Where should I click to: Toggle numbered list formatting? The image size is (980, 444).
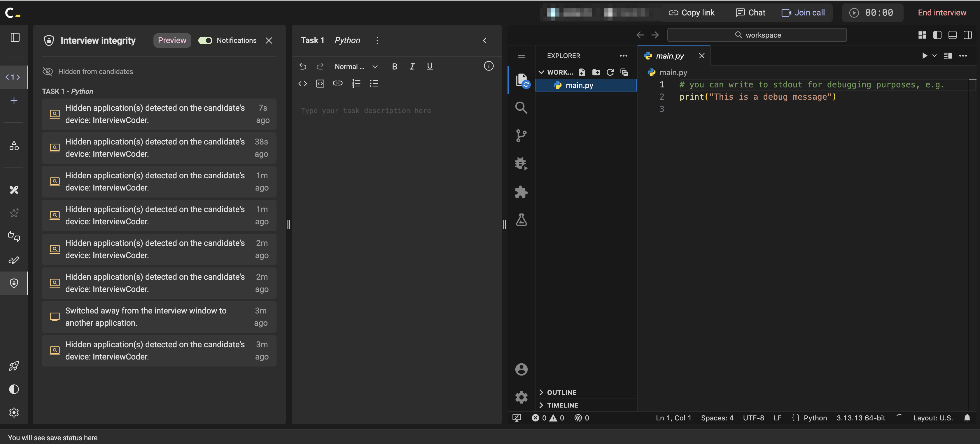click(356, 83)
